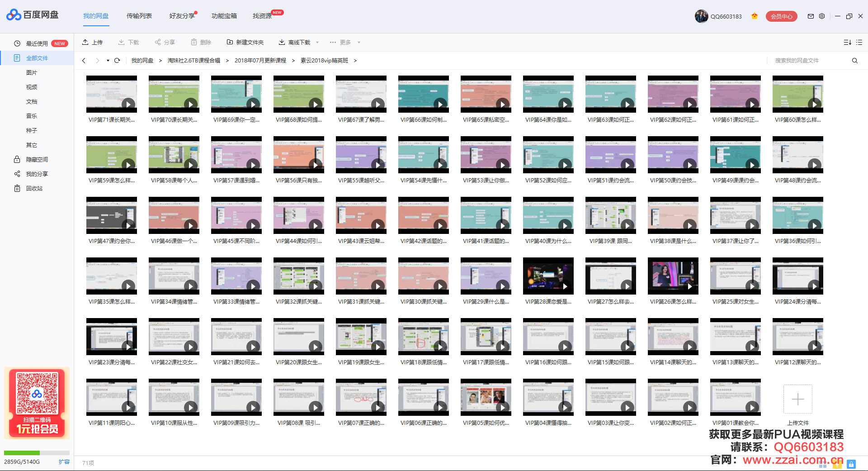Click 素云2018vip精英班 breadcrumb
This screenshot has height=471, width=868.
325,60
